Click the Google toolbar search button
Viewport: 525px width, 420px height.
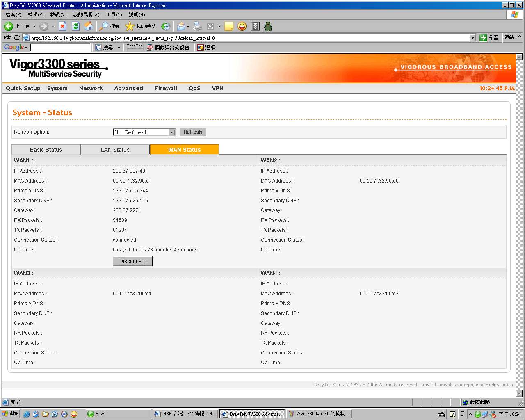click(x=104, y=48)
